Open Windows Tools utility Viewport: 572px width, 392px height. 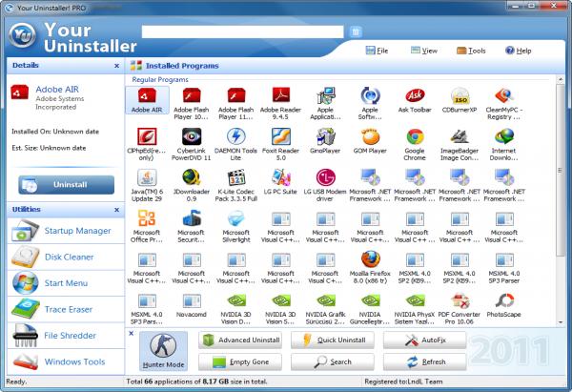coord(66,362)
